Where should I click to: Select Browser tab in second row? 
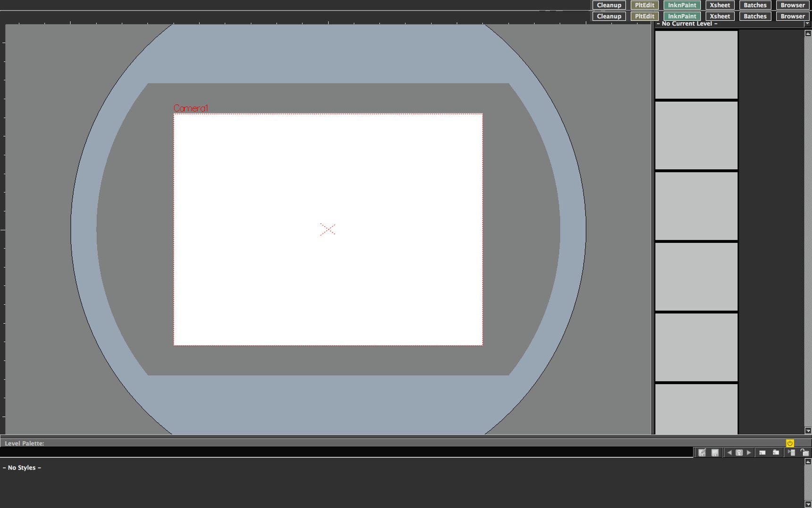pos(793,16)
